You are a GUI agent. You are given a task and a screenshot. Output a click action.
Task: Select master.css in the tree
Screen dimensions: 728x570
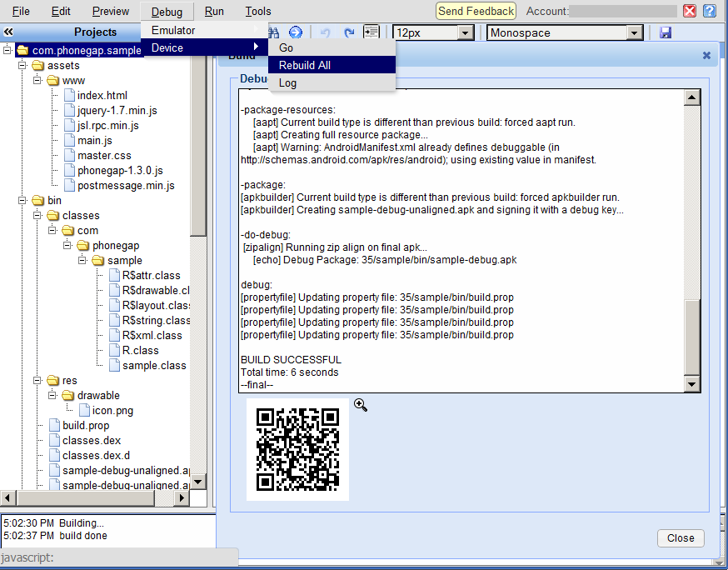pyautogui.click(x=104, y=156)
